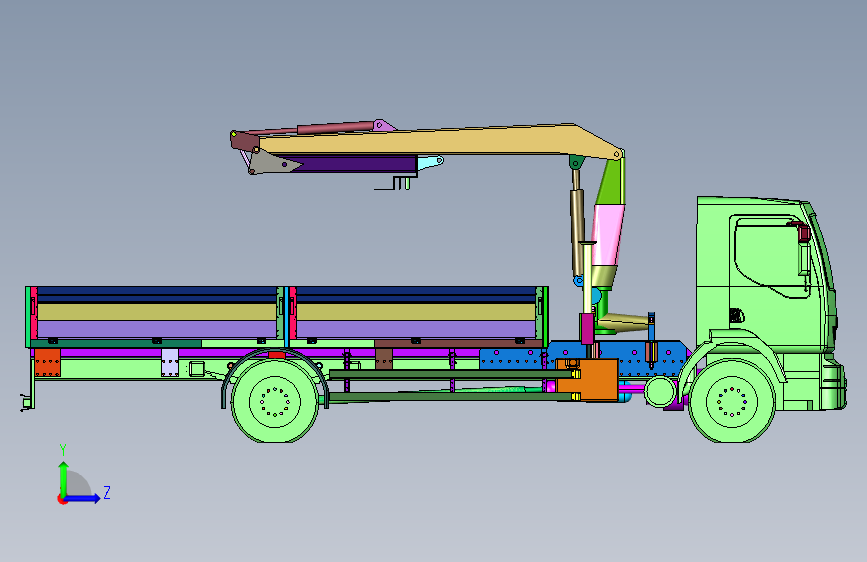Image resolution: width=867 pixels, height=562 pixels.
Task: Click the orange-red tail light block at rear
Action: tap(48, 362)
